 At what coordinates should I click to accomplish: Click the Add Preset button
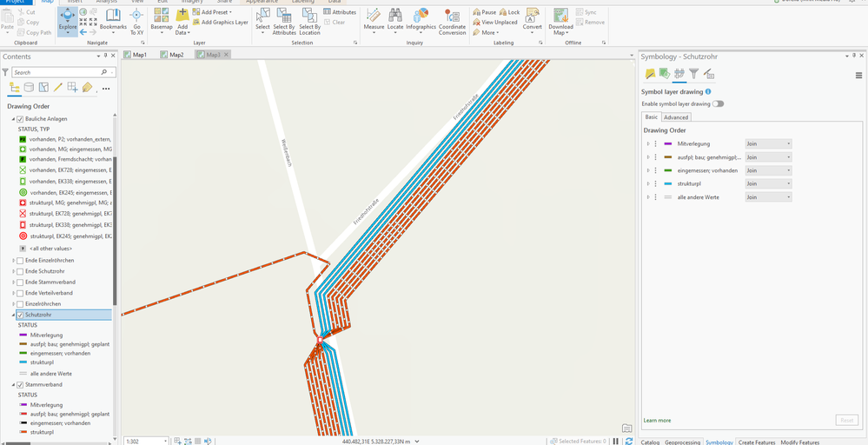[213, 12]
